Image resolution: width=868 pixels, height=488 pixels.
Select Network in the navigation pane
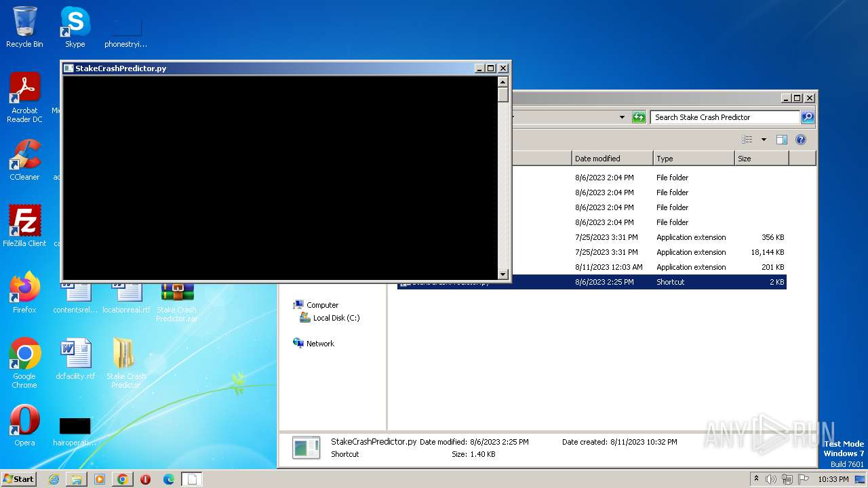click(320, 344)
